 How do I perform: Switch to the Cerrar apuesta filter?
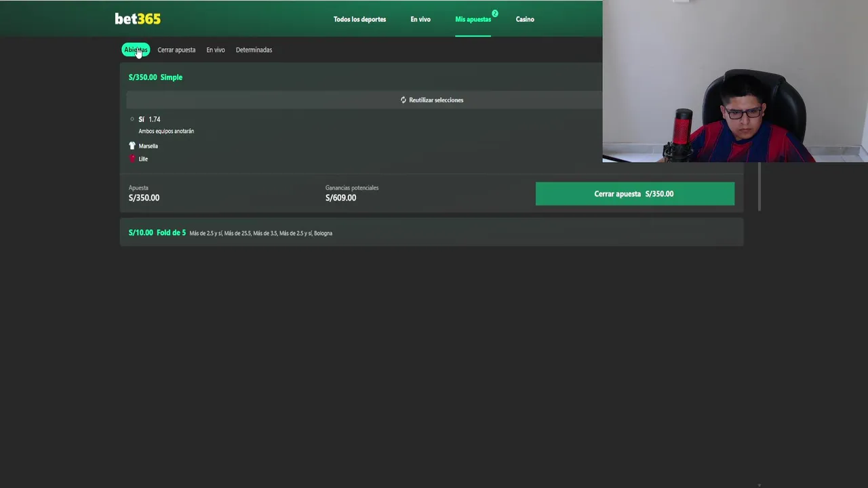coord(176,49)
